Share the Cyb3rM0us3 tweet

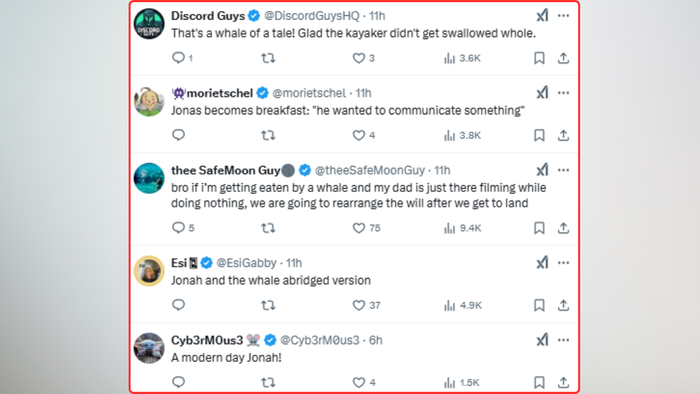coord(563,382)
